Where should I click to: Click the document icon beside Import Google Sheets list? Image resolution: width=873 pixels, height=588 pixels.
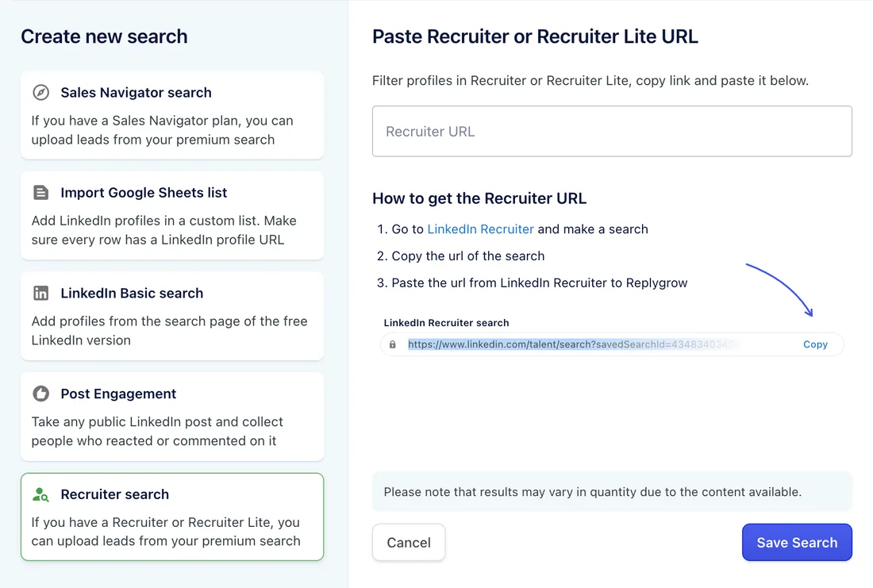click(x=40, y=193)
